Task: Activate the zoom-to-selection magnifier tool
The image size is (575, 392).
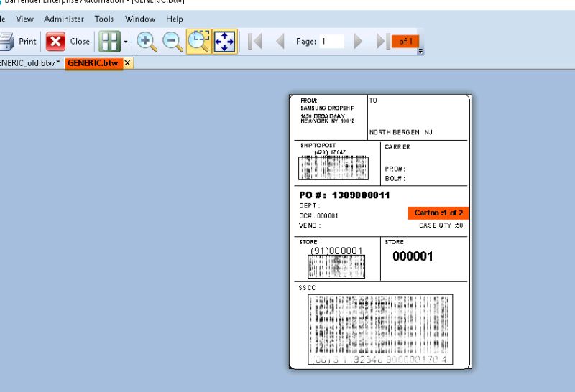Action: (x=199, y=42)
